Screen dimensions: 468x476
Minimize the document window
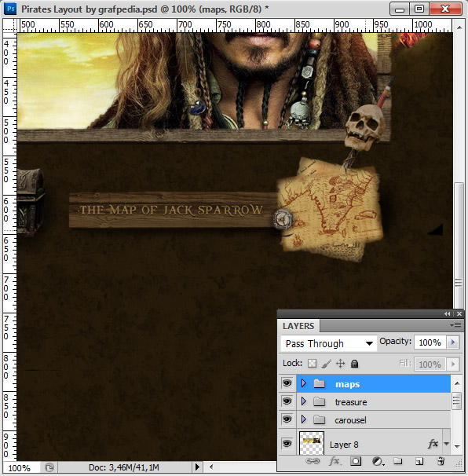(400, 9)
